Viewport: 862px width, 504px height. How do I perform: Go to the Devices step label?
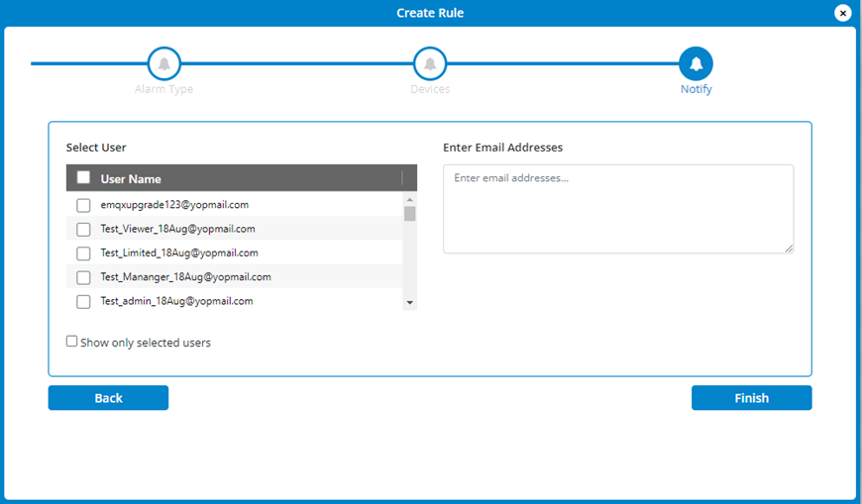(430, 89)
